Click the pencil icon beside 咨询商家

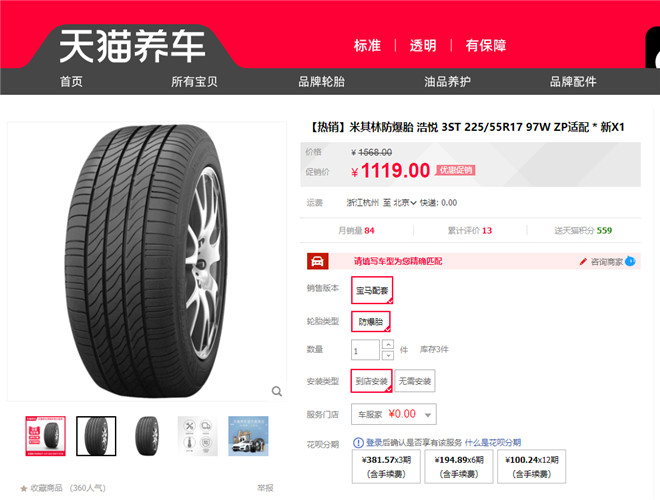coord(583,262)
